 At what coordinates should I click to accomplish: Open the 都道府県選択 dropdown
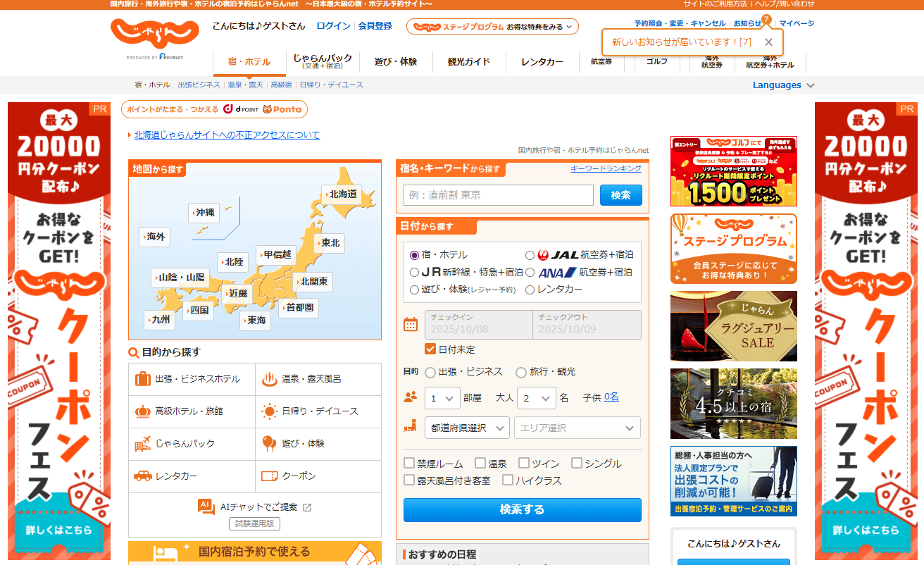(467, 428)
